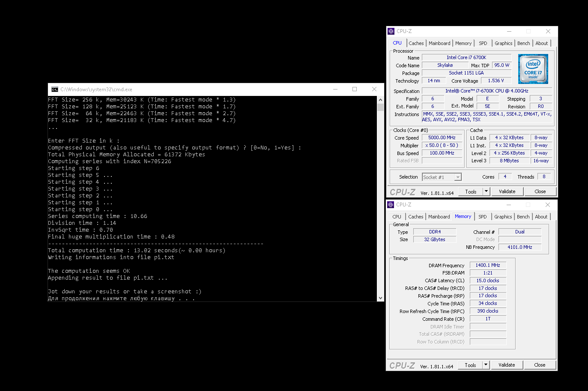Click the Intel Core i7 logo
The width and height of the screenshot is (588, 391).
(x=533, y=69)
